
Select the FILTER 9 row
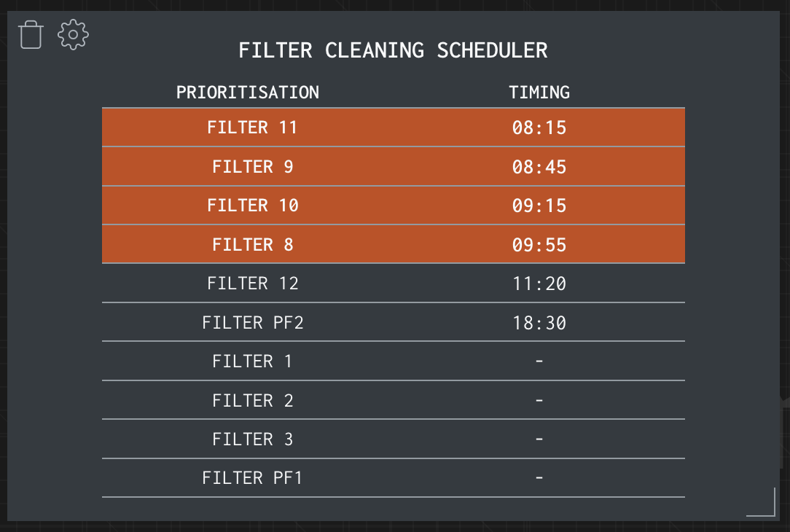click(x=394, y=167)
